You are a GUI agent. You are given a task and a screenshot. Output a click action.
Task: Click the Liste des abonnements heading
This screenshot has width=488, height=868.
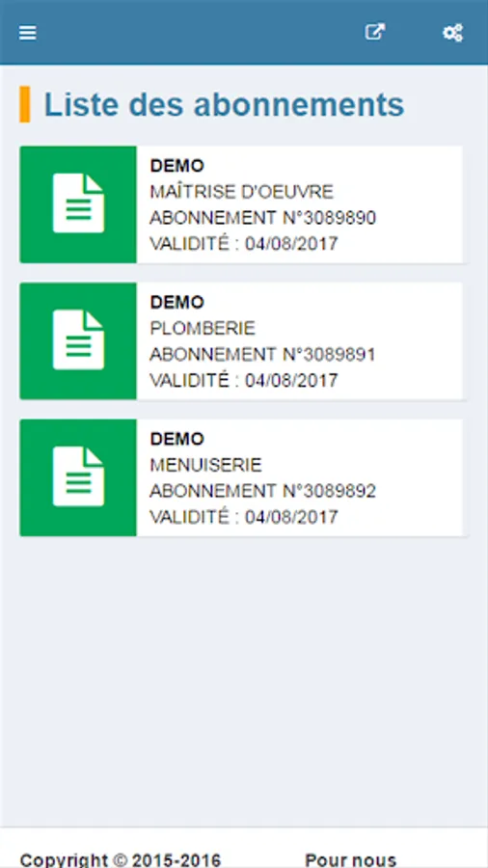coord(224,104)
